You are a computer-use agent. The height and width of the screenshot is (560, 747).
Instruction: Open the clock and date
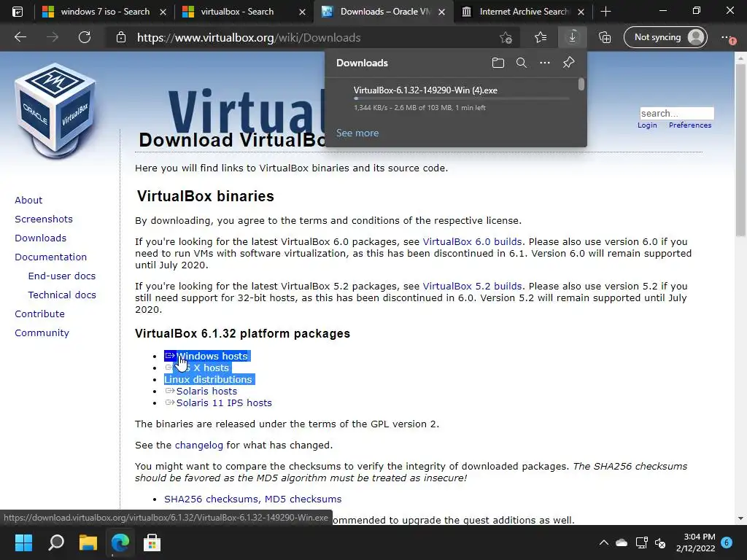[x=695, y=542]
